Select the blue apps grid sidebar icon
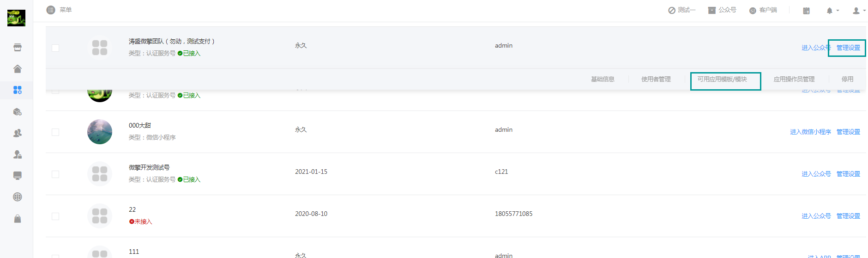Screen dimensions: 868x258 pyautogui.click(x=18, y=90)
